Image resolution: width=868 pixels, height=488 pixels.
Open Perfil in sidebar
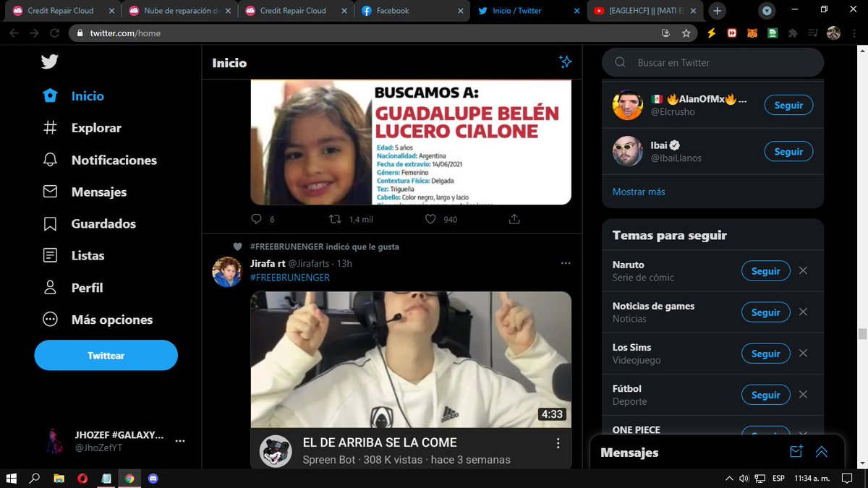click(72, 288)
